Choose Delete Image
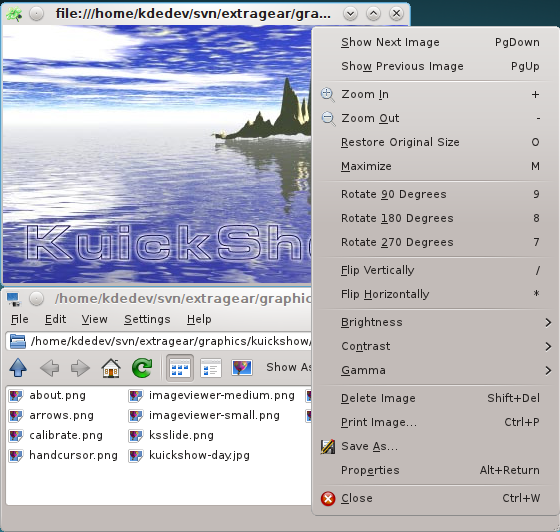 436,398
